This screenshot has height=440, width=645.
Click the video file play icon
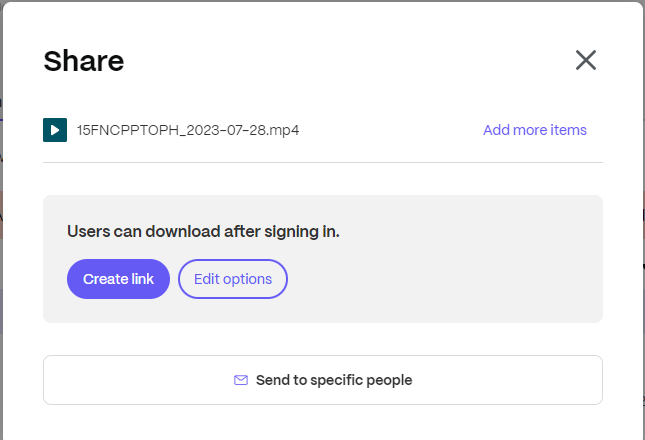point(55,130)
